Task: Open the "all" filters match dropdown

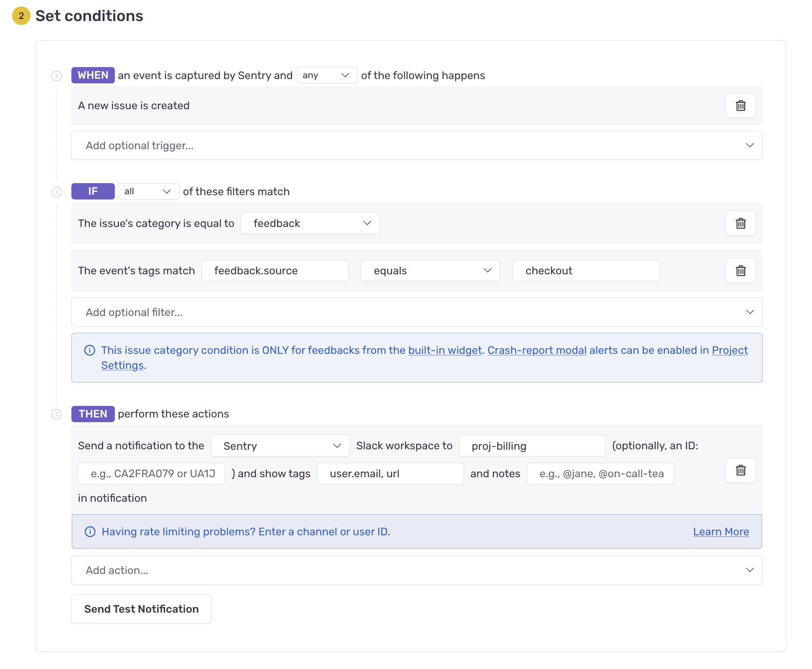Action: pos(148,191)
